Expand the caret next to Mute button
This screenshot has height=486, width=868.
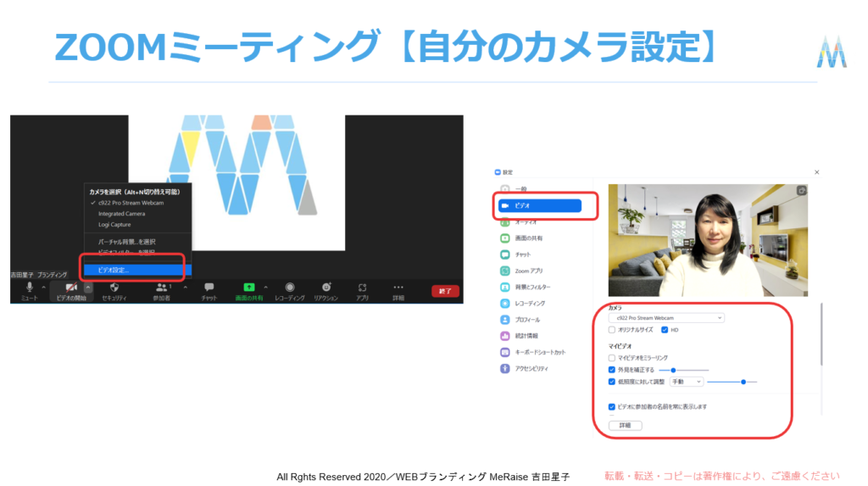44,287
